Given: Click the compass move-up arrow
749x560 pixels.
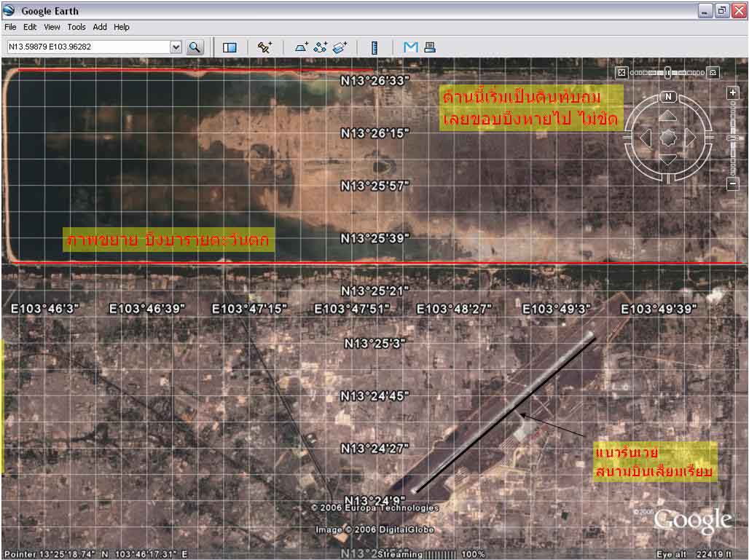Looking at the screenshot, I should pos(668,115).
